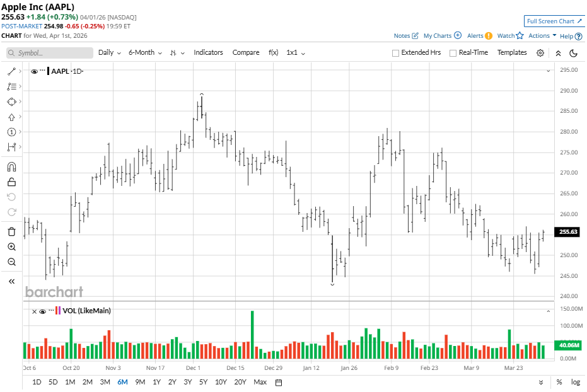Viewport: 587px width, 392px height.
Task: Collapse the toolbar with double-up arrows
Action: coord(558,53)
